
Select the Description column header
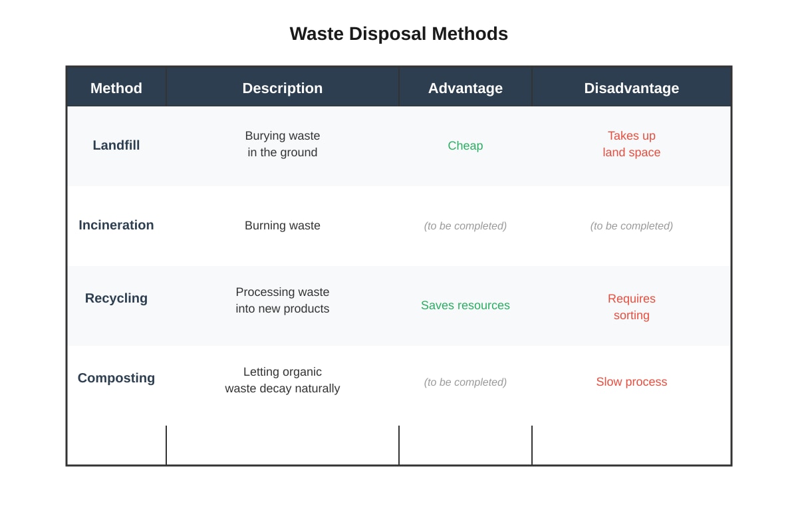[283, 88]
